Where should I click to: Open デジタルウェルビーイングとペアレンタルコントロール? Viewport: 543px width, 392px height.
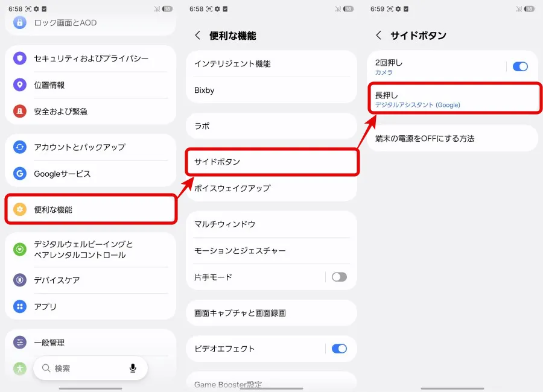91,249
